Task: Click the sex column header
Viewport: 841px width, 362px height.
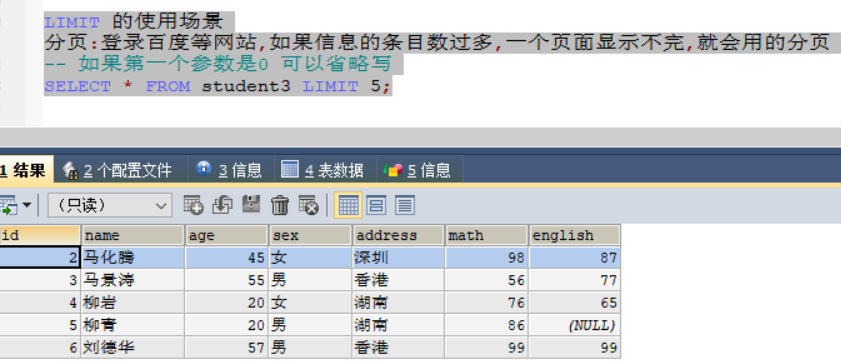Action: pos(311,235)
